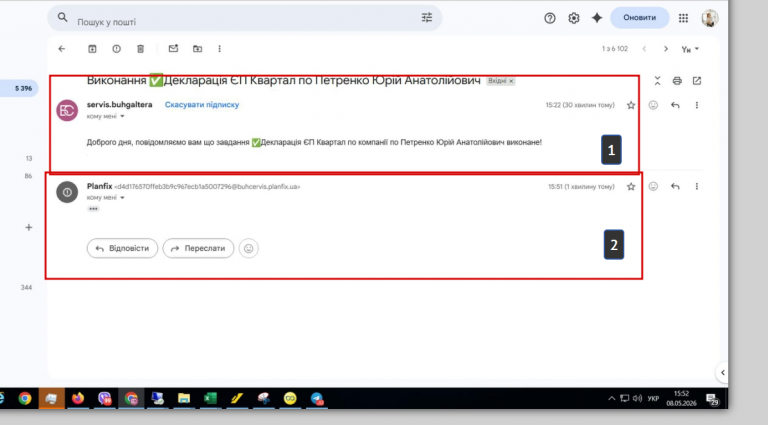Go to the older conversation arrow
Viewport: 768px width, 425px height.
(666, 49)
